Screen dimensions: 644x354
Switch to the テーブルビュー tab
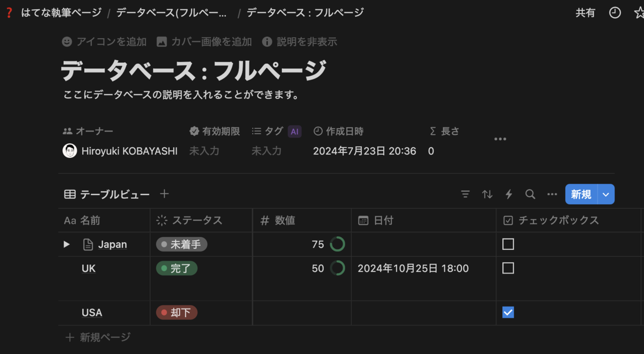pyautogui.click(x=107, y=194)
